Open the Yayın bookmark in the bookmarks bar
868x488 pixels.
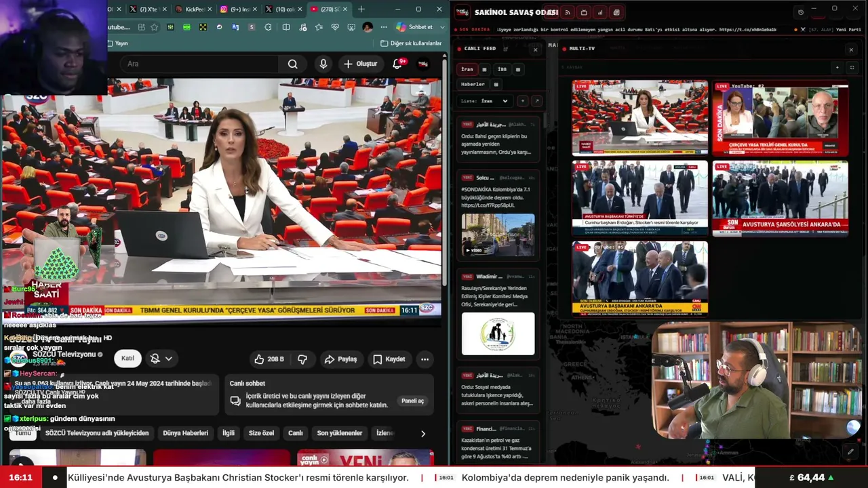click(x=118, y=43)
